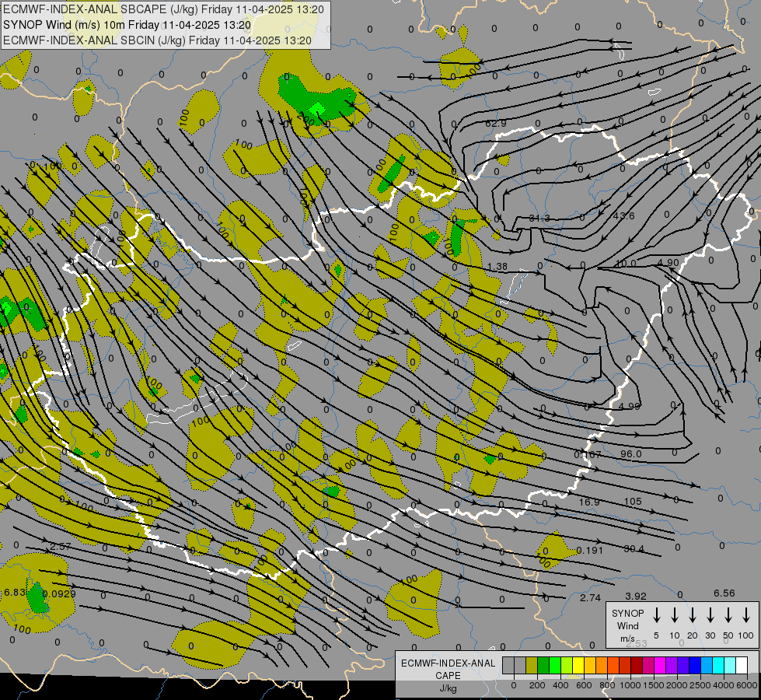The image size is (761, 700).
Task: Click the ECMWF-INDEX-ANAL legend caption
Action: [448, 663]
